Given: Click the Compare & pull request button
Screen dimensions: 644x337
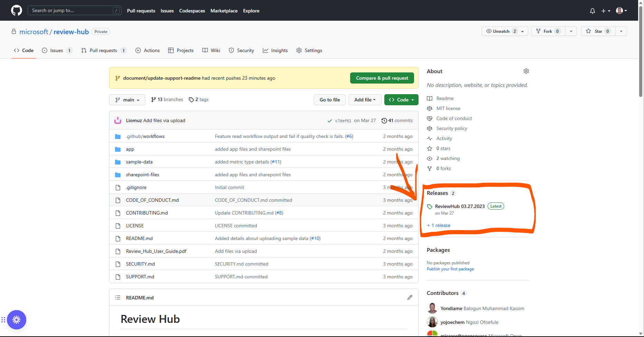Looking at the screenshot, I should (x=382, y=78).
